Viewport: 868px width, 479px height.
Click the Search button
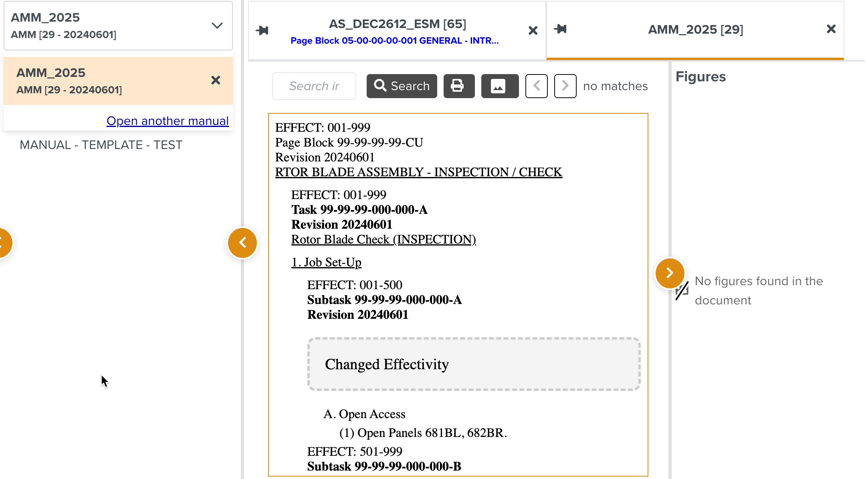pos(402,86)
